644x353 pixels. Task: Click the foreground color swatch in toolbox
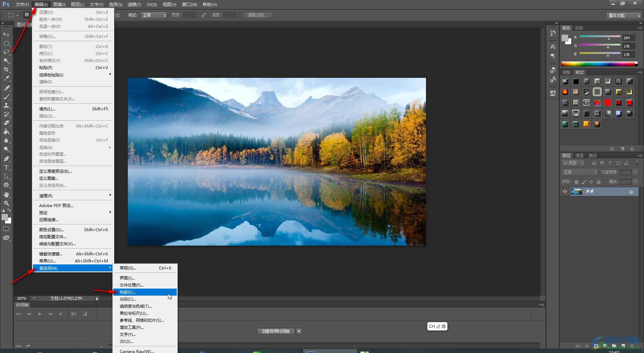(5, 217)
